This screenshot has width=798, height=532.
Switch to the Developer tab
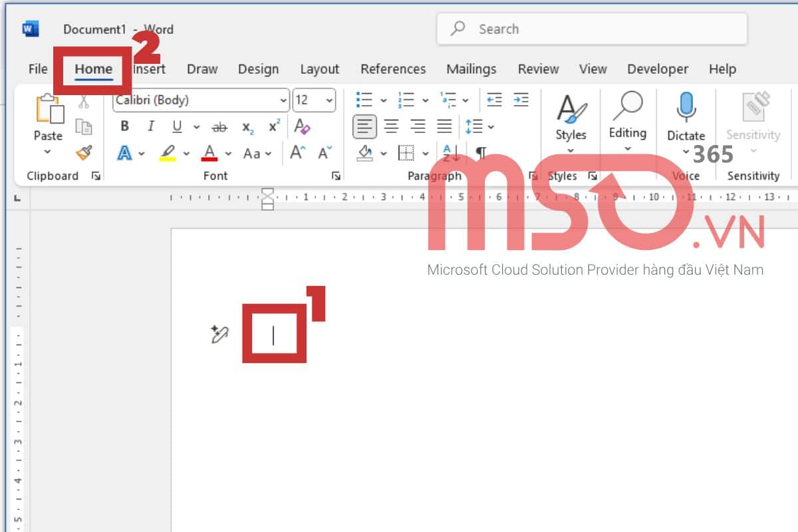[x=658, y=69]
